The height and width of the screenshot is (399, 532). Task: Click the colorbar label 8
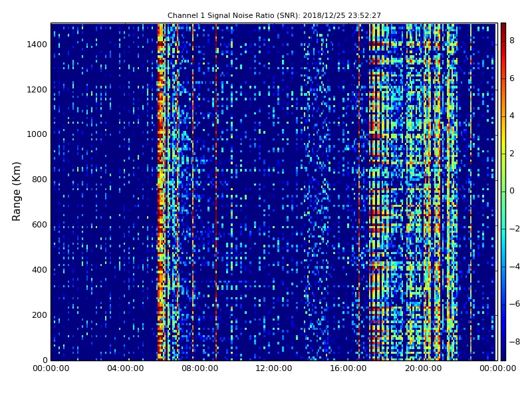point(512,41)
